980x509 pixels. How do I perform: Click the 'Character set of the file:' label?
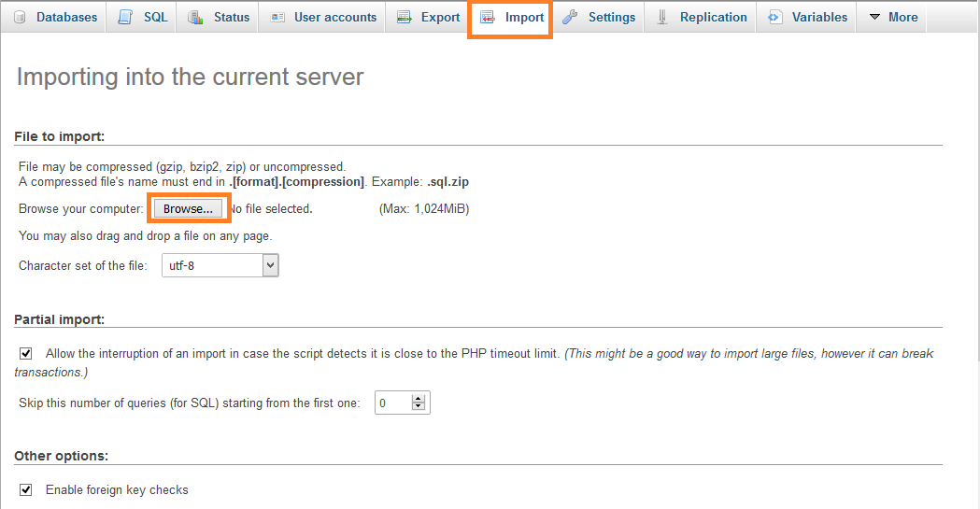[83, 265]
